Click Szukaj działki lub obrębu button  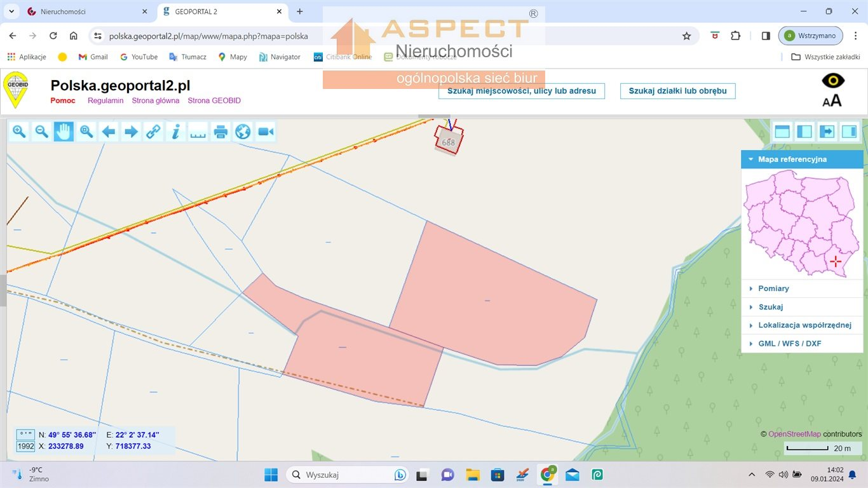677,91
